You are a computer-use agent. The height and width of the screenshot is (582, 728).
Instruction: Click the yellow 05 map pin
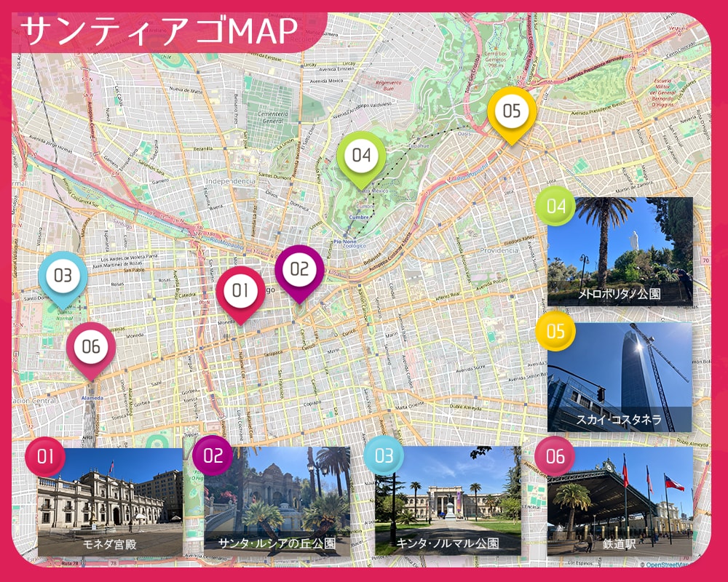[x=512, y=111]
